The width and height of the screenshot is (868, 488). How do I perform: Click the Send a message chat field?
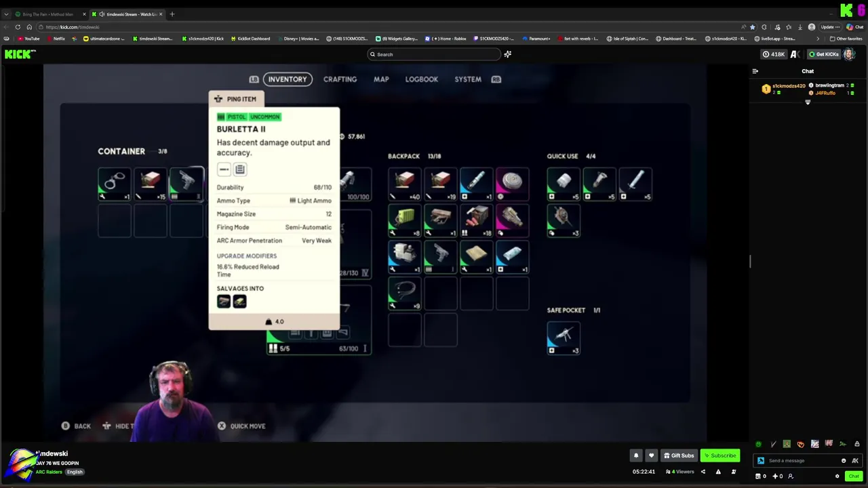(800, 461)
